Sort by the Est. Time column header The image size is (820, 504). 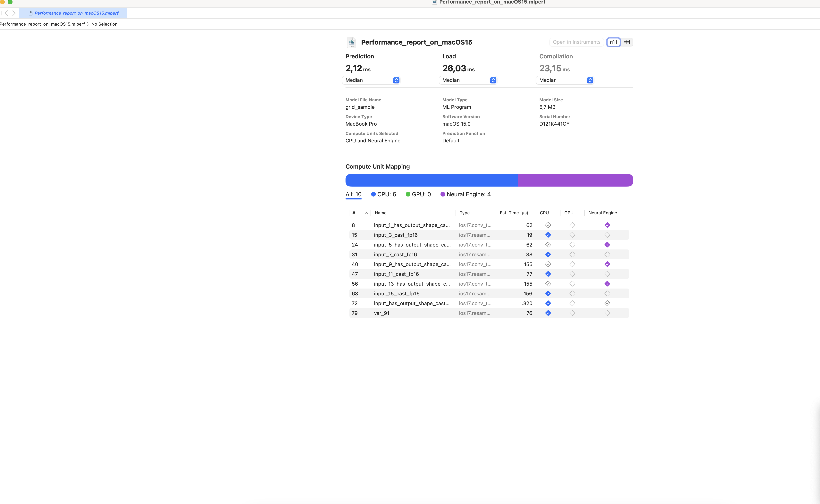coord(514,213)
